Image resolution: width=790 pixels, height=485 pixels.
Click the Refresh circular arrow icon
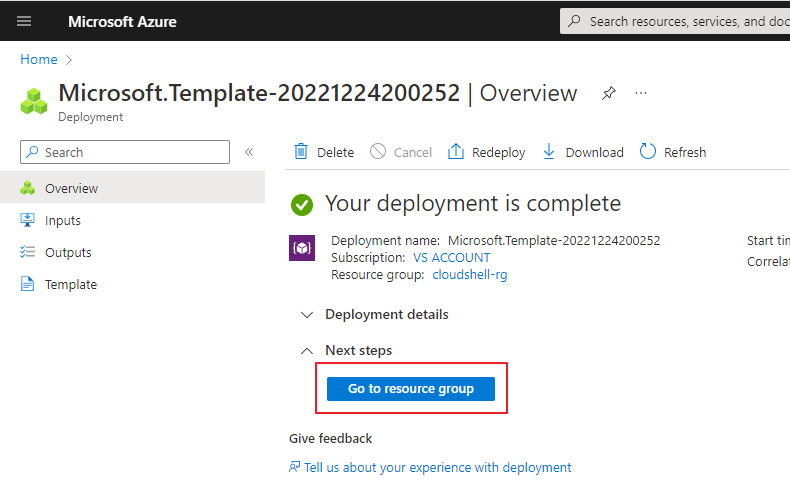click(x=648, y=152)
